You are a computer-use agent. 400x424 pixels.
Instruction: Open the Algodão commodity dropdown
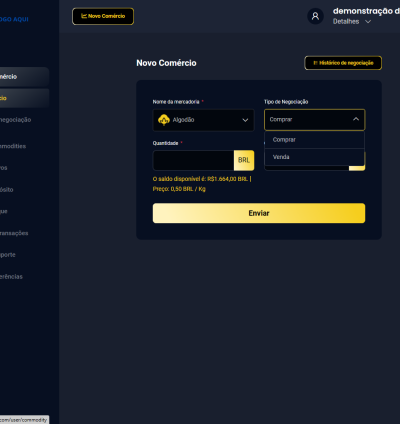point(203,120)
